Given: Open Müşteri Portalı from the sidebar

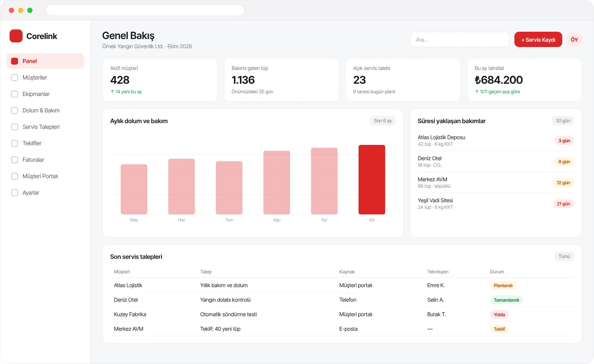Looking at the screenshot, I should 45,176.
